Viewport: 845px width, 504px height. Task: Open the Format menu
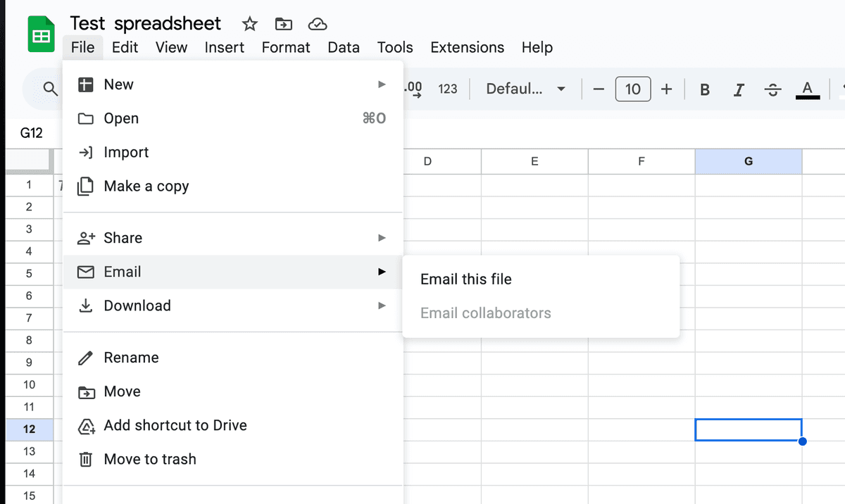tap(286, 47)
